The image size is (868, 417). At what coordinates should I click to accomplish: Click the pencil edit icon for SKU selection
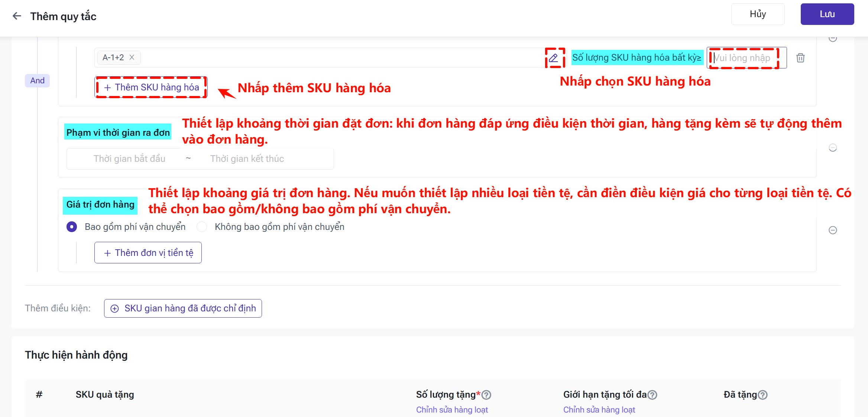[554, 58]
